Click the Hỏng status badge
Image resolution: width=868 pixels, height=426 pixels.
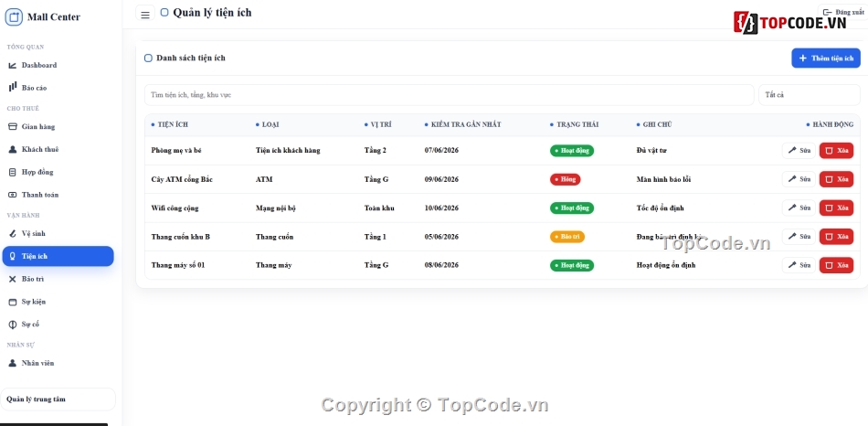(x=566, y=179)
